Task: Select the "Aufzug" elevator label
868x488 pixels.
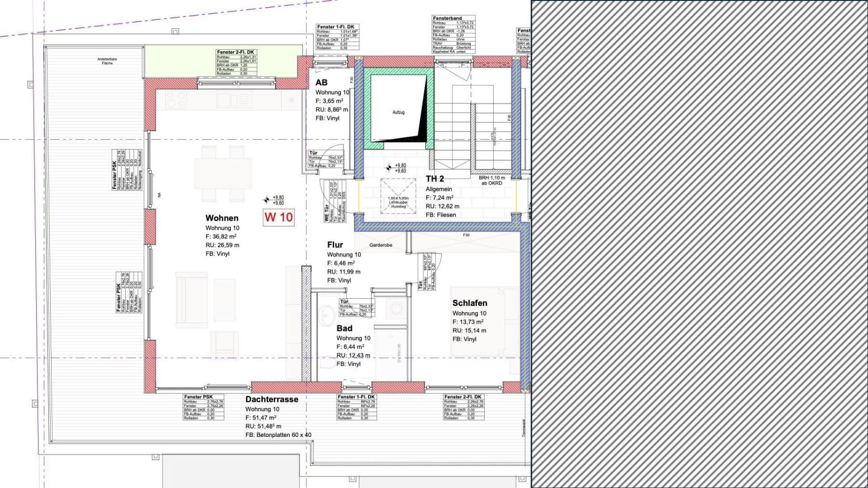Action: pyautogui.click(x=398, y=112)
